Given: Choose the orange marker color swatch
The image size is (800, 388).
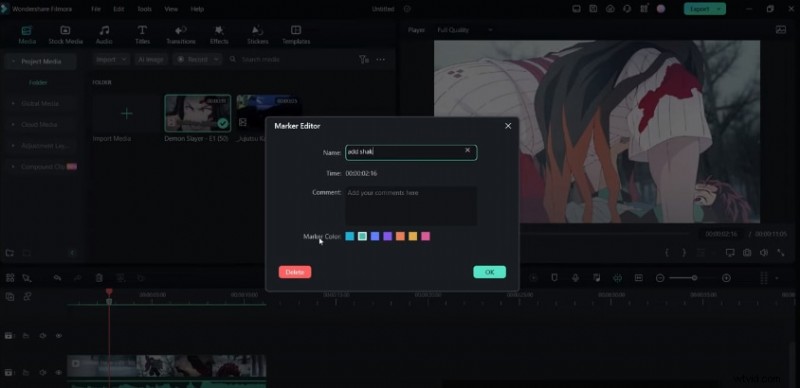Looking at the screenshot, I should click(401, 236).
